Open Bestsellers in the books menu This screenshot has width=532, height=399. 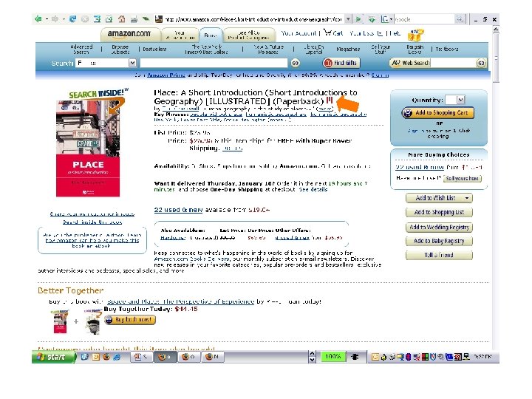(x=154, y=50)
